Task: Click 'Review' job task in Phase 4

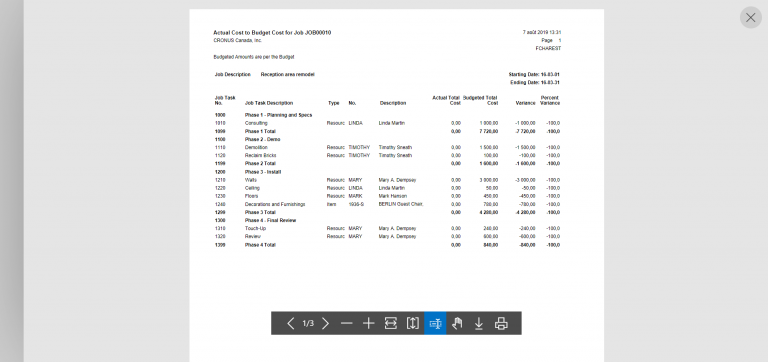Action: pos(253,237)
